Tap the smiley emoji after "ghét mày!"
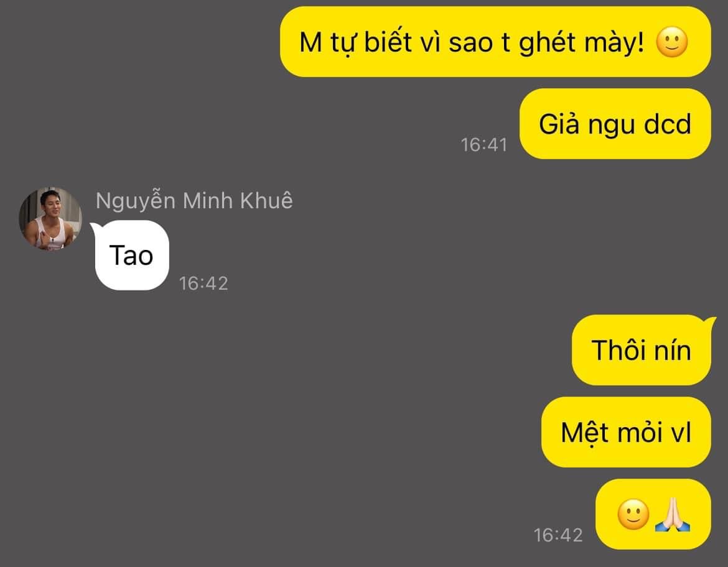The image size is (728, 567). click(x=671, y=42)
